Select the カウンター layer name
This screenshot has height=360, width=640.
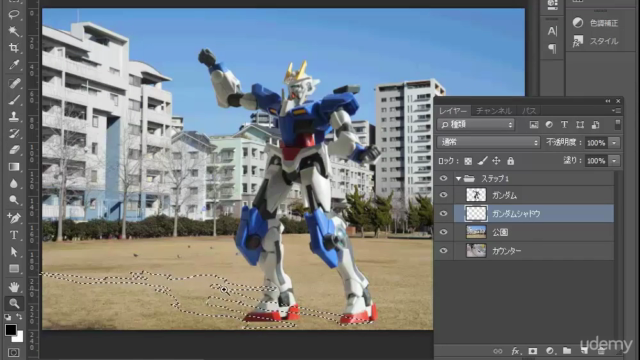[x=507, y=251]
